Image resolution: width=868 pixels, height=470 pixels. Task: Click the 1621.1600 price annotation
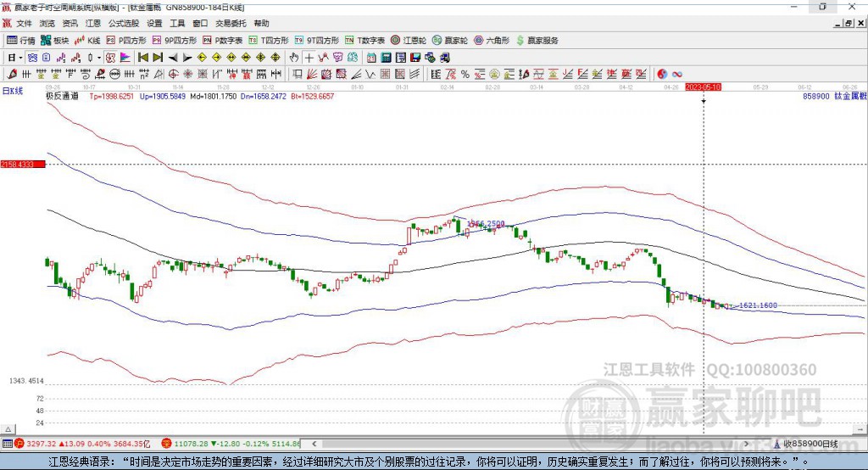(x=758, y=305)
